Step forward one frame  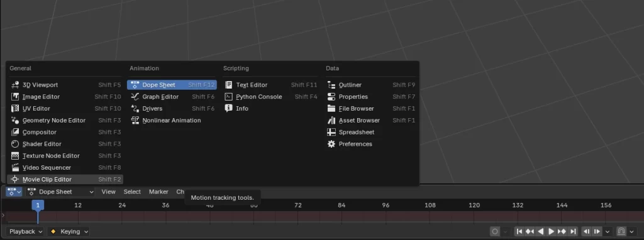(597, 231)
